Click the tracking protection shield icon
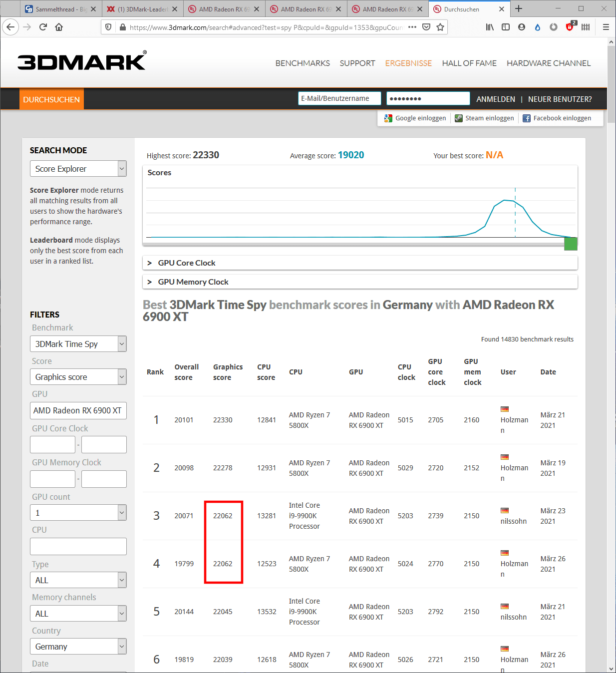This screenshot has width=616, height=673. (108, 27)
